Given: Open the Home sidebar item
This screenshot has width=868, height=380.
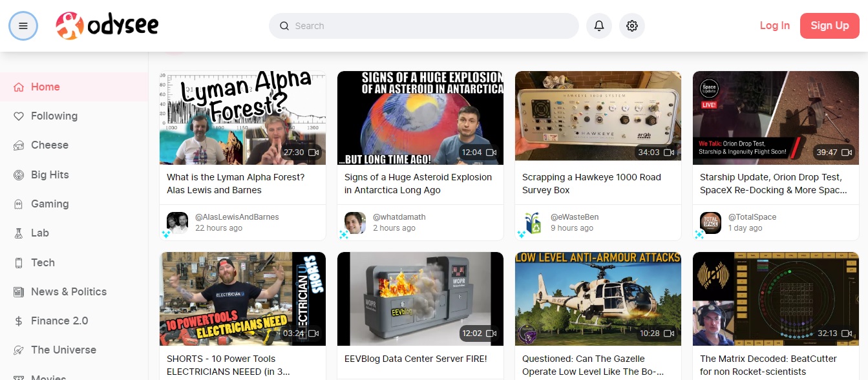Looking at the screenshot, I should [x=74, y=87].
